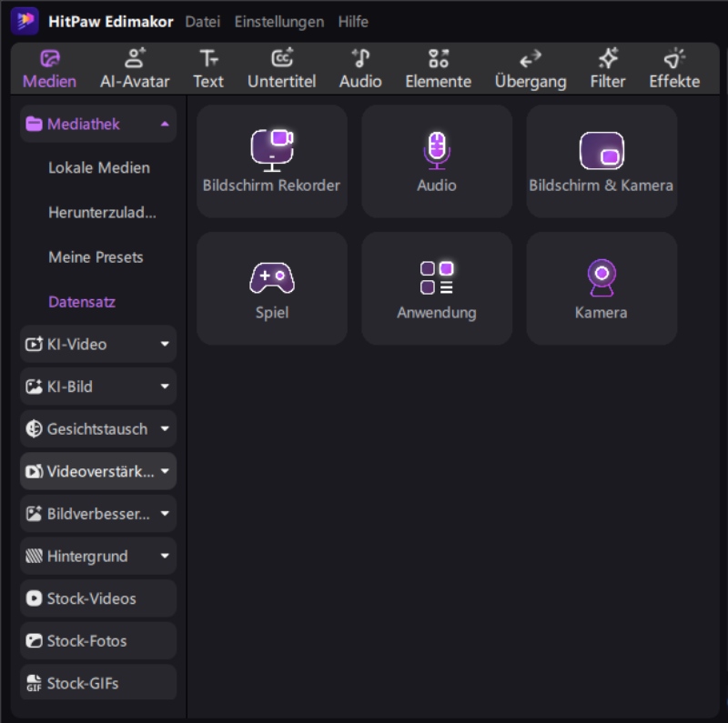Click the Stock-Videos button
The width and height of the screenshot is (728, 723).
(x=98, y=598)
